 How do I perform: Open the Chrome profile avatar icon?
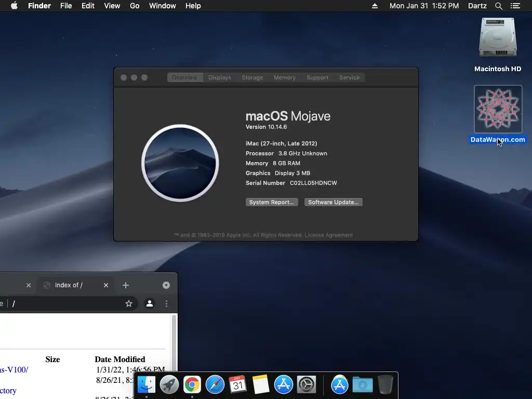(149, 303)
